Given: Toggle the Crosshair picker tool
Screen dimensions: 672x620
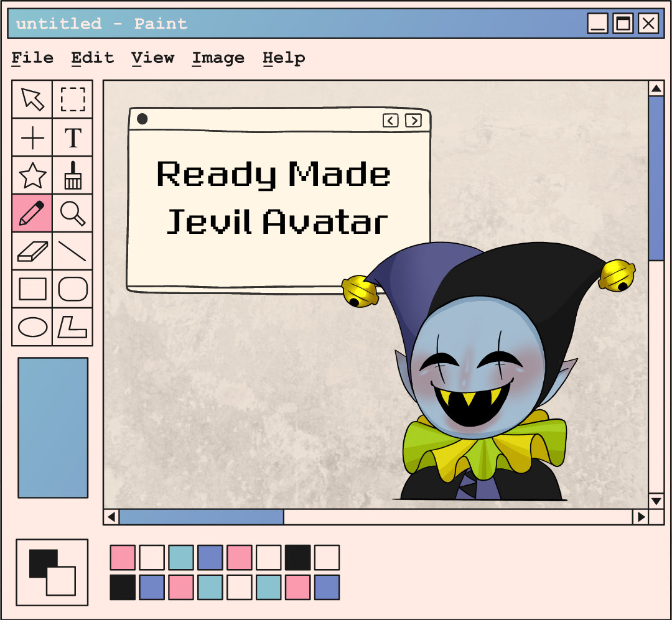Looking at the screenshot, I should click(32, 138).
